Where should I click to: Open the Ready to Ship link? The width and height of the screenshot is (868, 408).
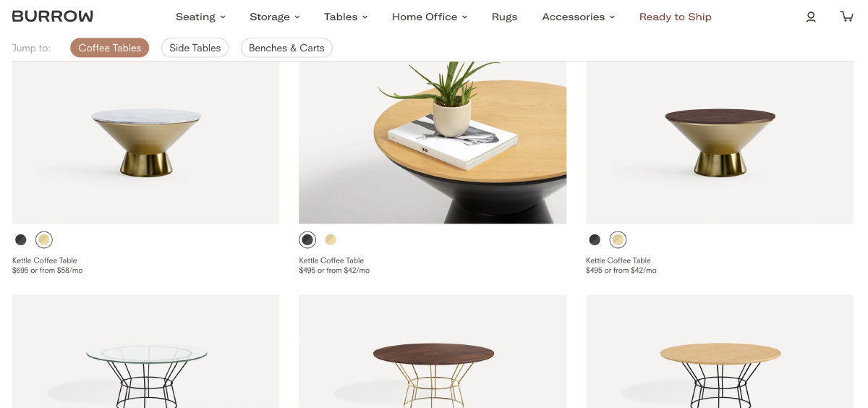pyautogui.click(x=676, y=17)
